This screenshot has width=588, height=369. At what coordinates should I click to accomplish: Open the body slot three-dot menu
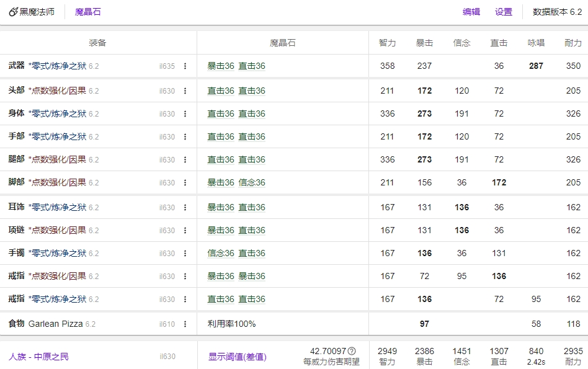pyautogui.click(x=185, y=113)
